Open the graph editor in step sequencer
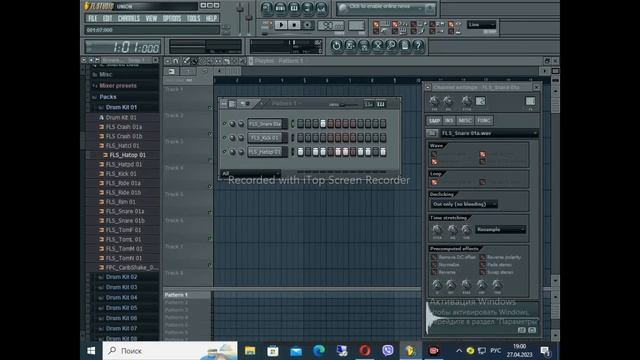Viewport: 640px width, 360px height. coord(369,104)
